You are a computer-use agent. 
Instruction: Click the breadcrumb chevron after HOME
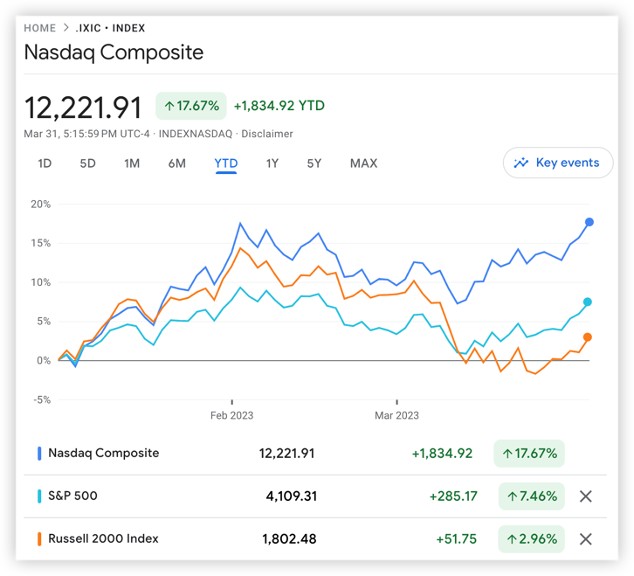coord(65,28)
